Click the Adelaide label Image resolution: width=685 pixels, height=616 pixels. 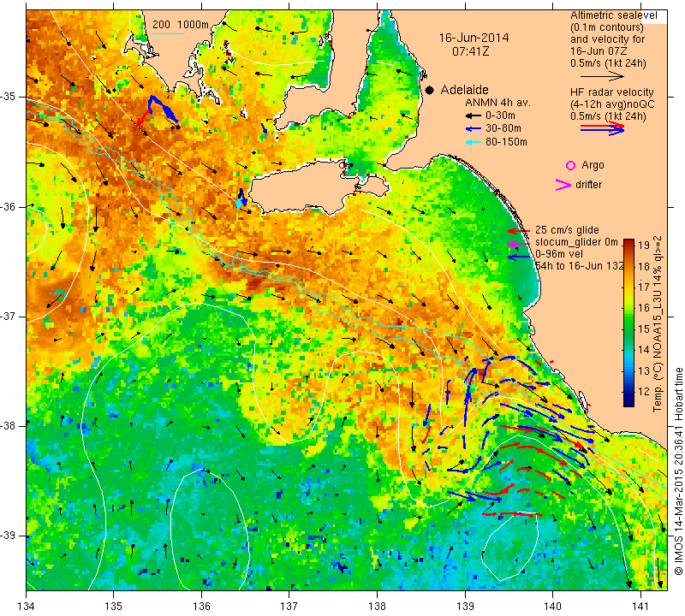464,90
